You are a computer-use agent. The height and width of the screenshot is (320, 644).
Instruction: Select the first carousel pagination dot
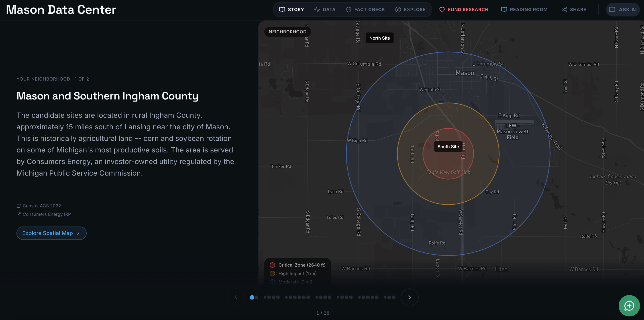point(253,297)
